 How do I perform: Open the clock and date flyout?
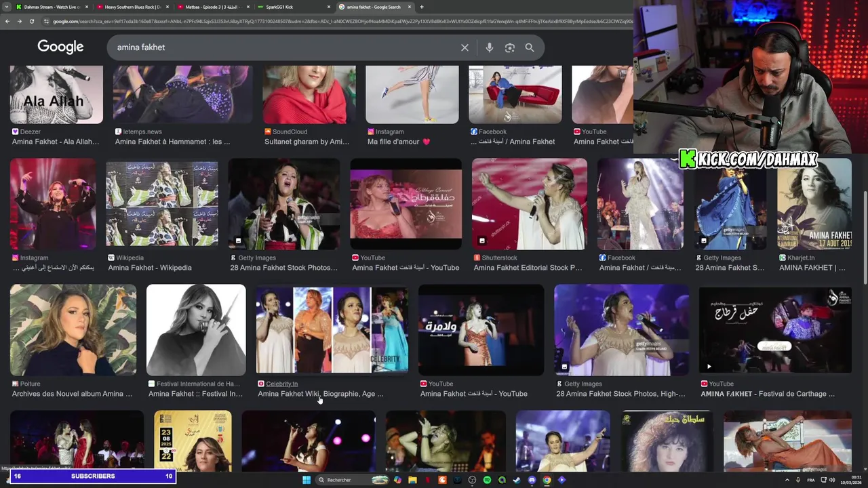852,480
